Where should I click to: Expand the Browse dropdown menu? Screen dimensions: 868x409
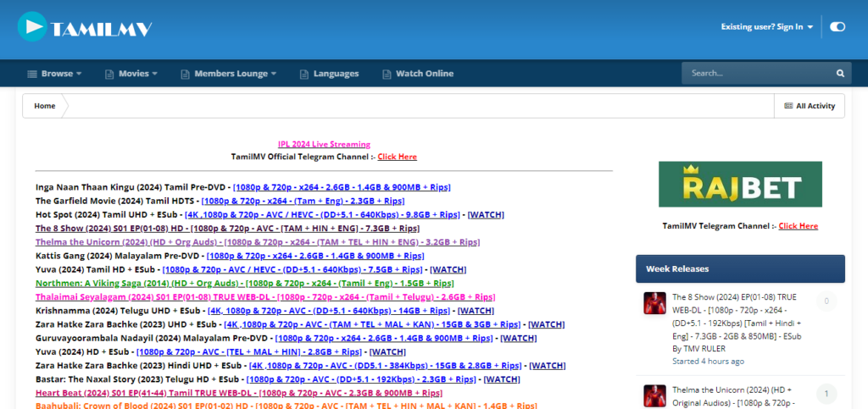tap(55, 74)
